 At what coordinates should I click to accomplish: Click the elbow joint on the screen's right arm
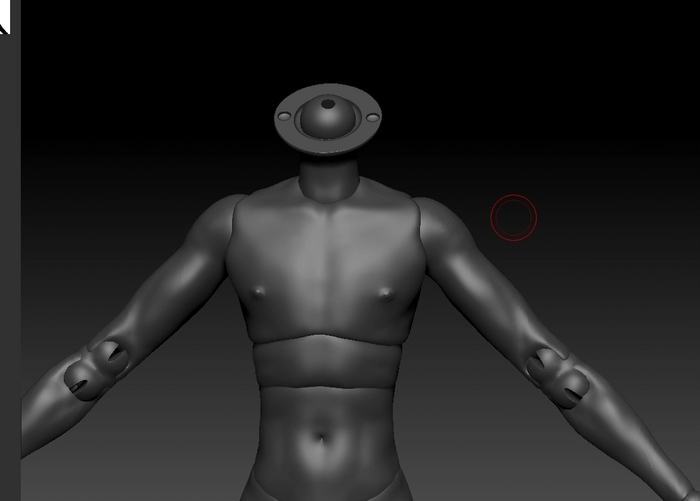[558, 378]
